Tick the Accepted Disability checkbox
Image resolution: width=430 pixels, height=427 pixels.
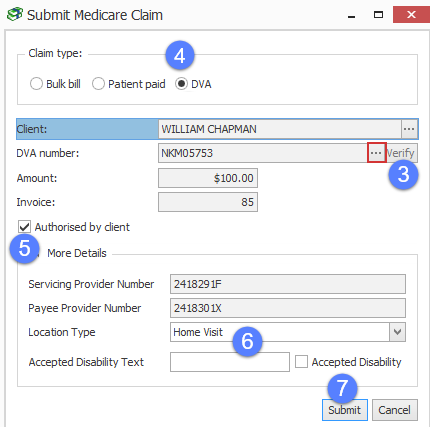tap(301, 362)
